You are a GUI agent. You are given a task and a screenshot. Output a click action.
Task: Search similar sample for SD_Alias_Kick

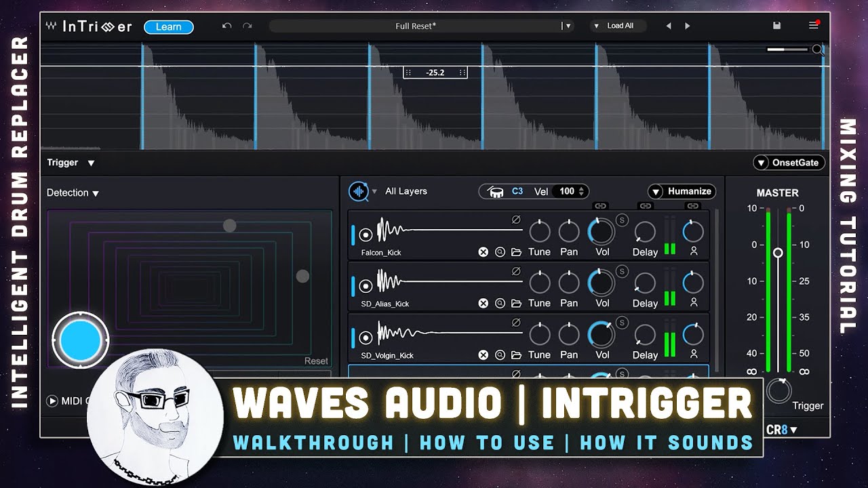click(500, 304)
